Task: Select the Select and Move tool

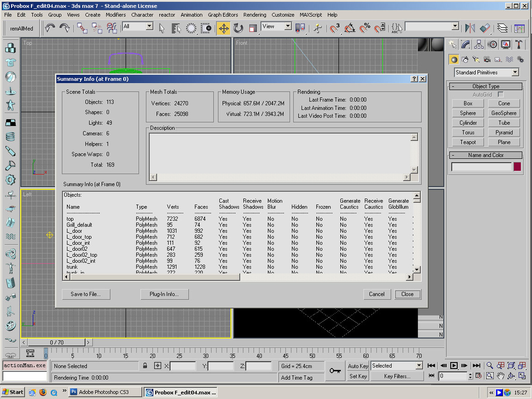Action: pyautogui.click(x=224, y=28)
